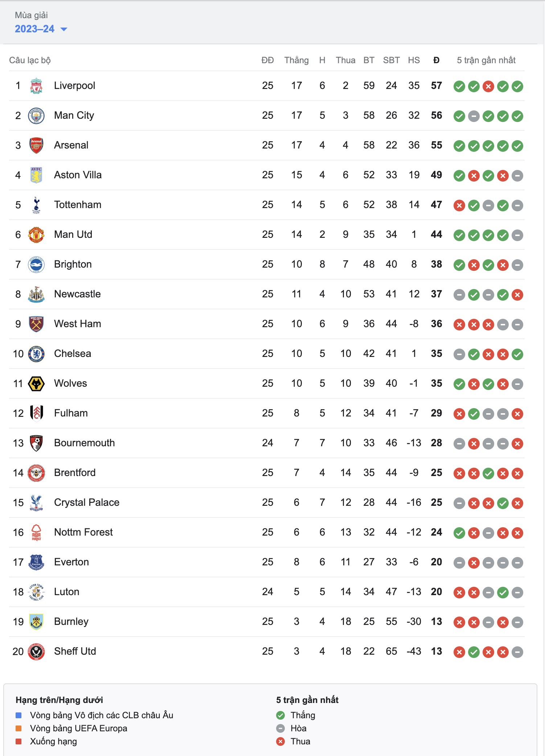Click the Burnley club crest
Image resolution: width=545 pixels, height=756 pixels.
36,622
